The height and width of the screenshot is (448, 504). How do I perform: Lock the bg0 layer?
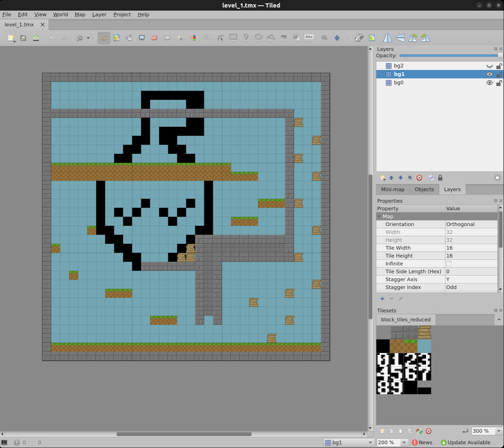499,83
